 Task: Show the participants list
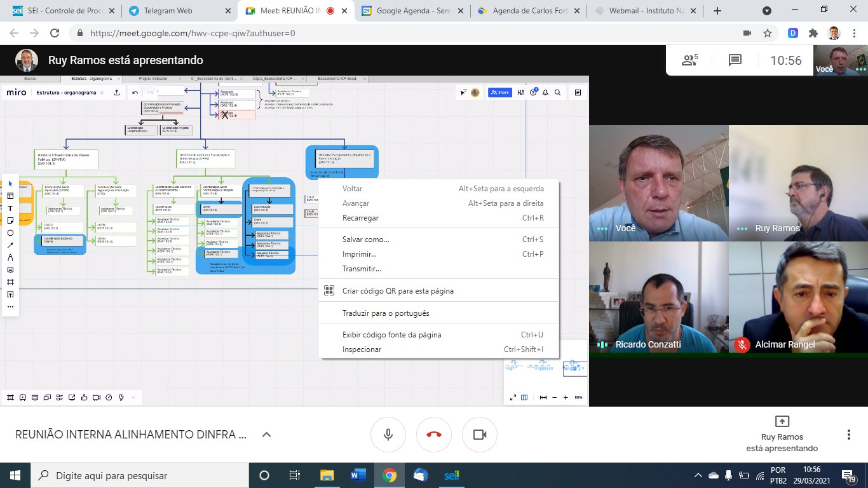[689, 60]
